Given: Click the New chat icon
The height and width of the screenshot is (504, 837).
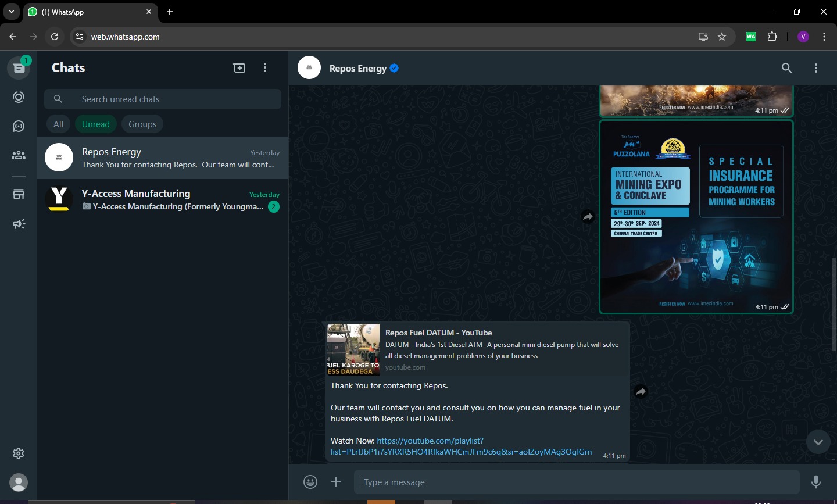Looking at the screenshot, I should [x=239, y=68].
